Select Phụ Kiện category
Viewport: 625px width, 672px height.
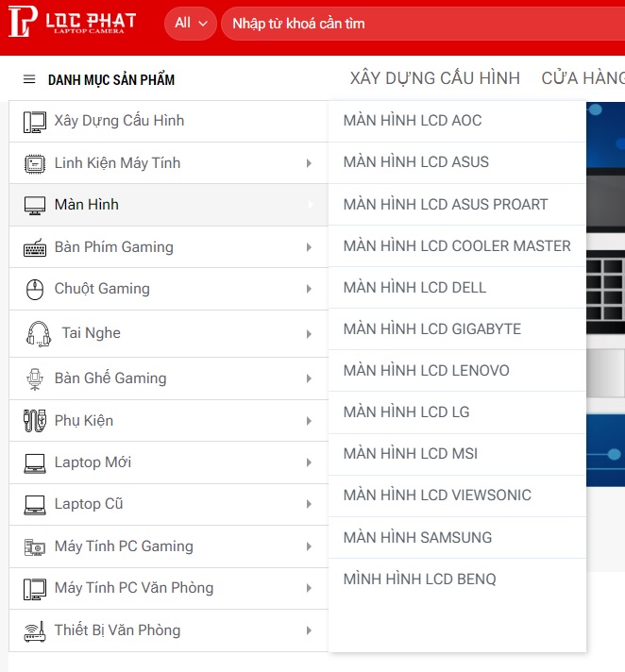click(x=168, y=421)
